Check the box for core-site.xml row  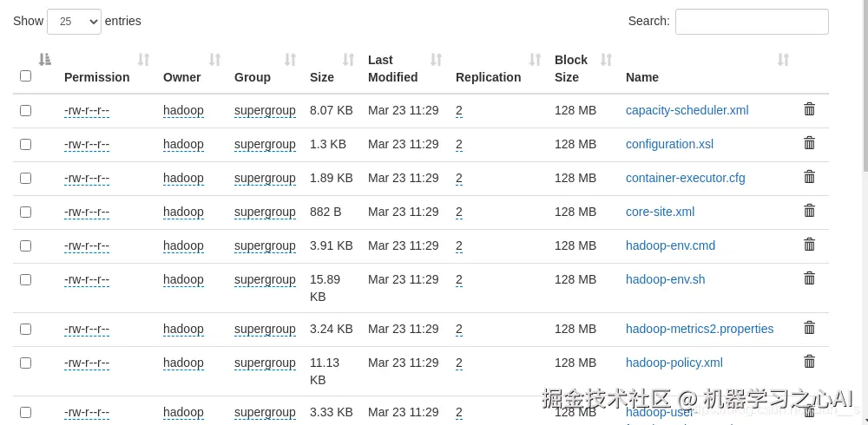tap(25, 212)
